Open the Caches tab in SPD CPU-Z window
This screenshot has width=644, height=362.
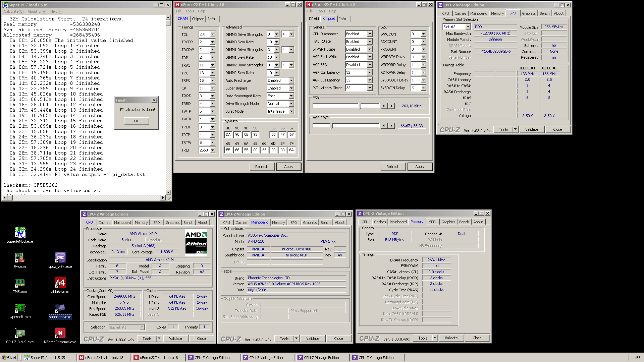pos(460,13)
